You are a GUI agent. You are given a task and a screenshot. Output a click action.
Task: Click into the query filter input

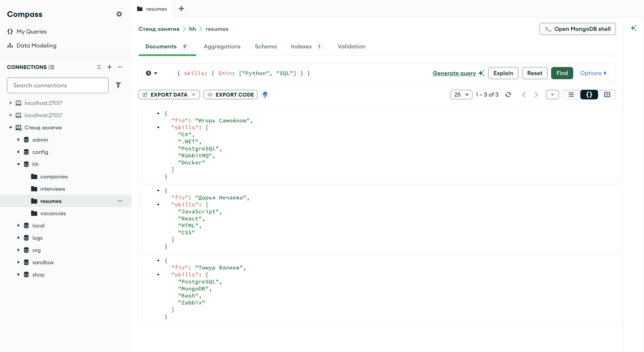(300, 73)
